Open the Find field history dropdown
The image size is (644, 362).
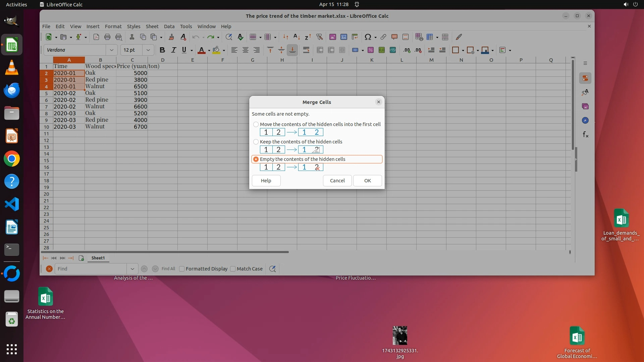pyautogui.click(x=132, y=269)
